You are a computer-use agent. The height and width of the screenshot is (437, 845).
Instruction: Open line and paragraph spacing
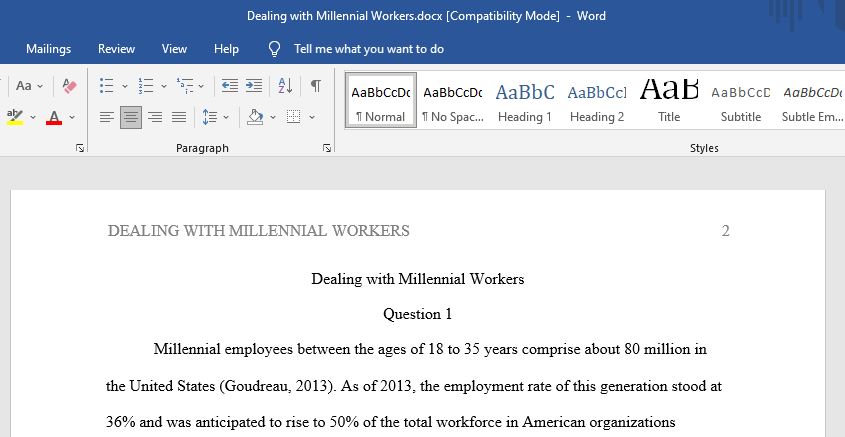tap(210, 117)
